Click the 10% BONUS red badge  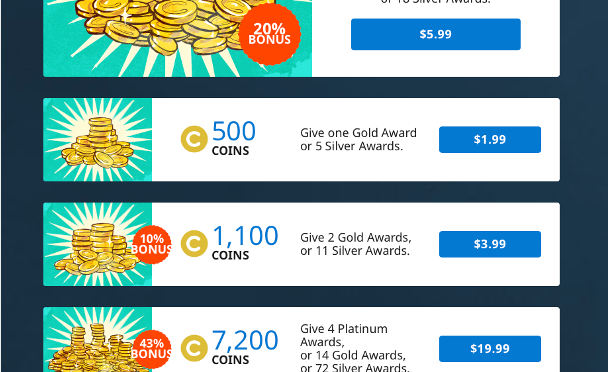pyautogui.click(x=152, y=244)
